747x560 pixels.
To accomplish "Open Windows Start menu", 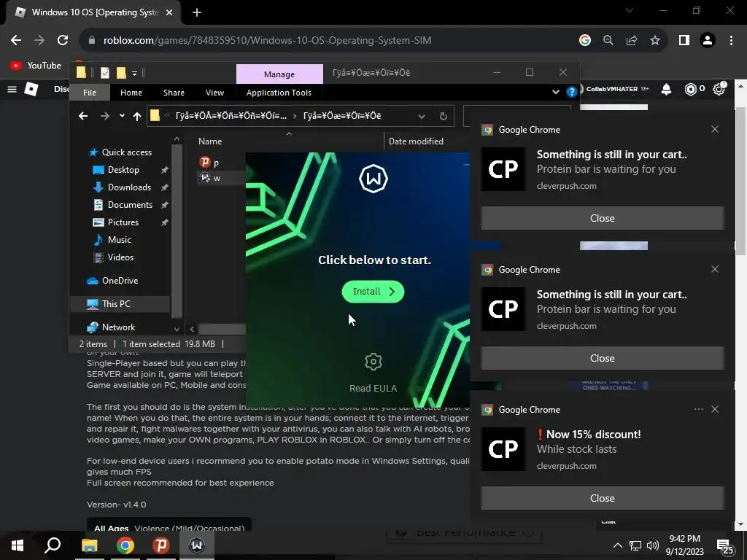I will [x=18, y=545].
